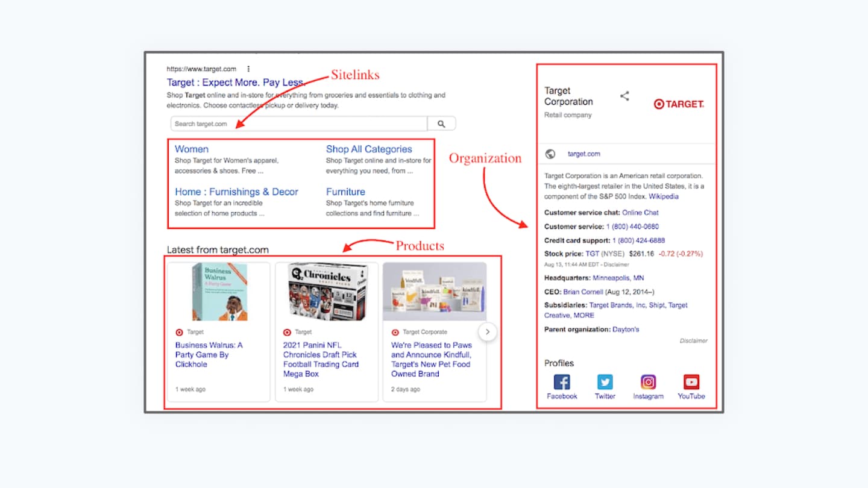Screen dimensions: 868x488
Task: Click the red TARGET logo
Action: 679,104
